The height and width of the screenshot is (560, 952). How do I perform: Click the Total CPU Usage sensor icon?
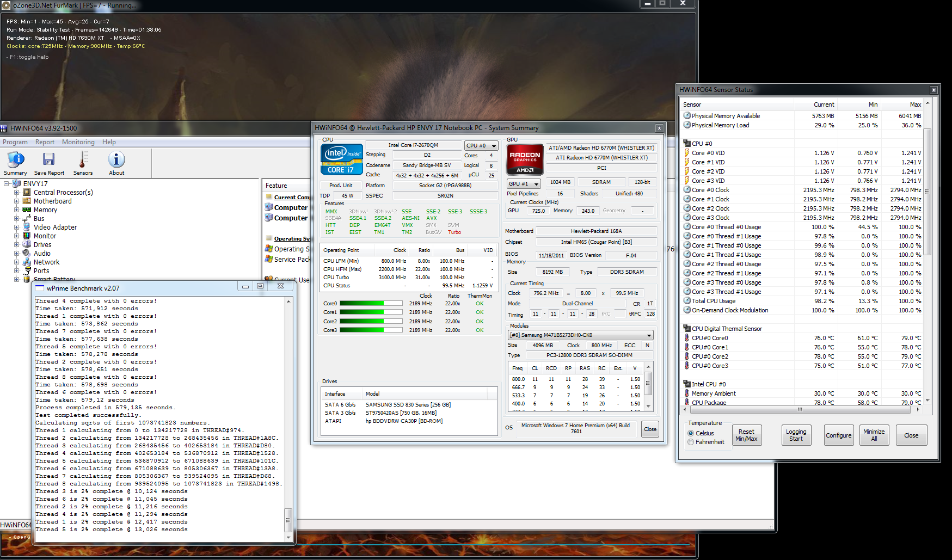pos(687,301)
